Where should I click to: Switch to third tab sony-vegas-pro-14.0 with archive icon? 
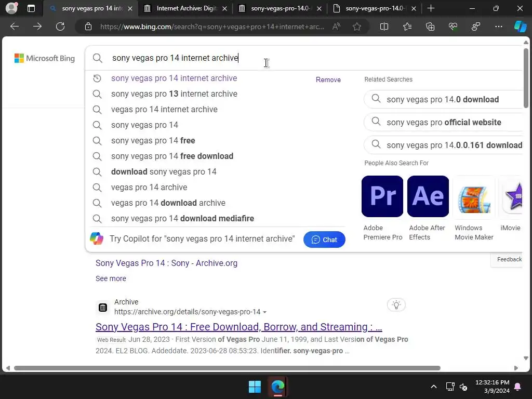tap(280, 8)
